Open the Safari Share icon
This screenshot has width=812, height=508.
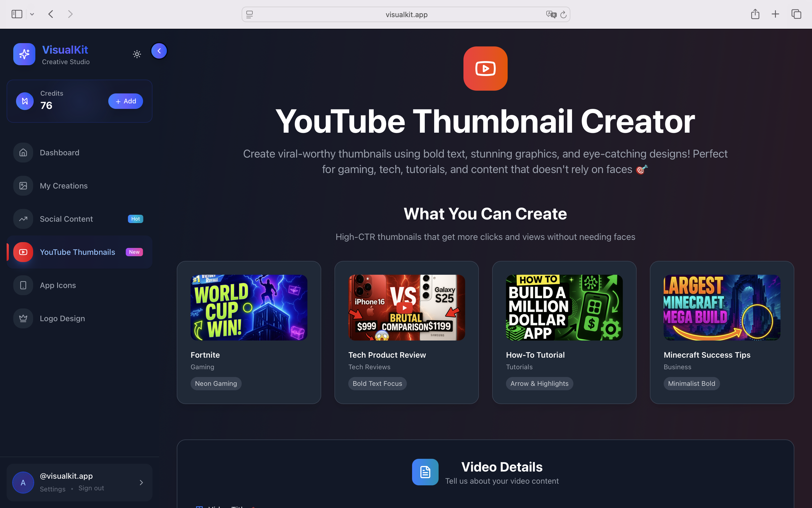[755, 14]
